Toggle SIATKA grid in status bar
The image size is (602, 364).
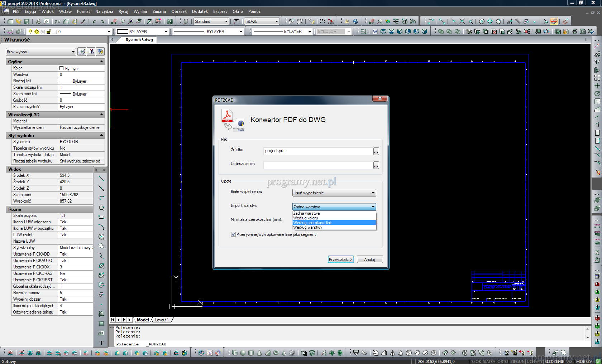coord(489,361)
